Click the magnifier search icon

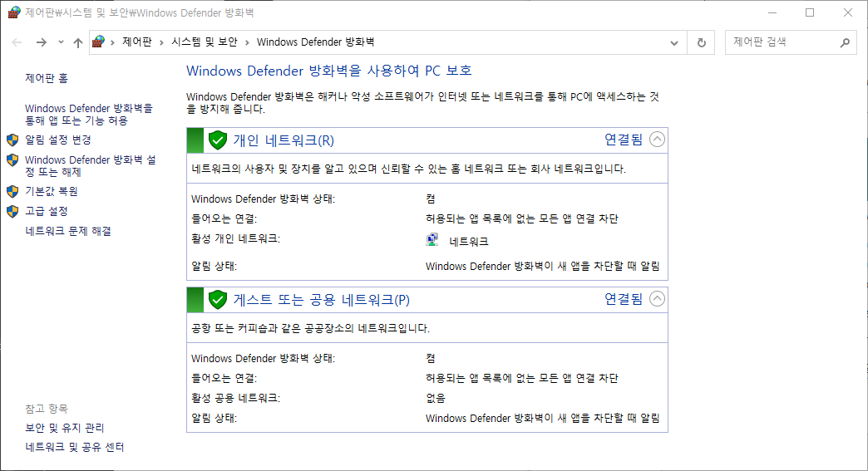[845, 42]
